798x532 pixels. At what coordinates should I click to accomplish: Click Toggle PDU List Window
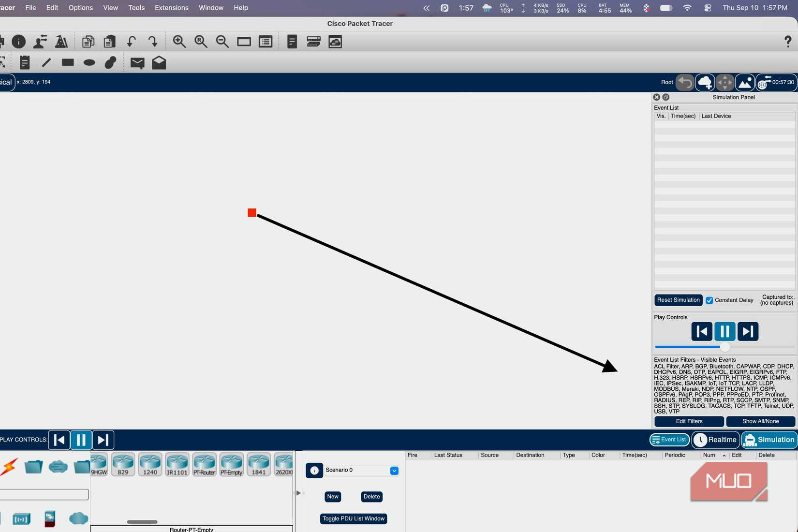tap(354, 518)
